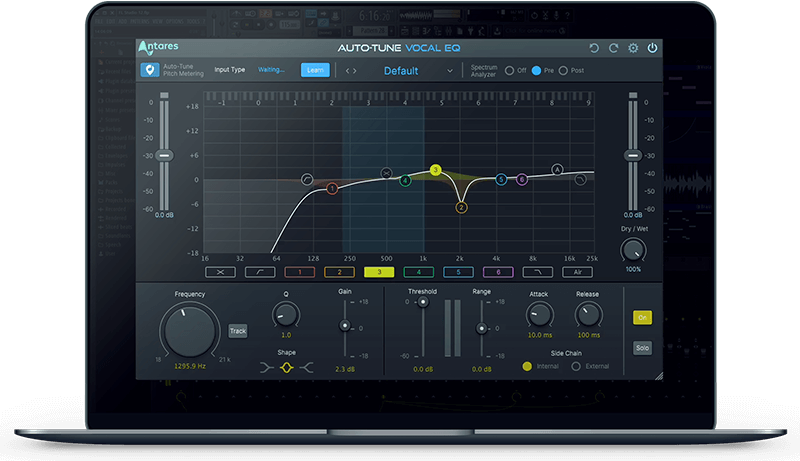Click the Auto-Tune Pitch Metering icon

[149, 70]
